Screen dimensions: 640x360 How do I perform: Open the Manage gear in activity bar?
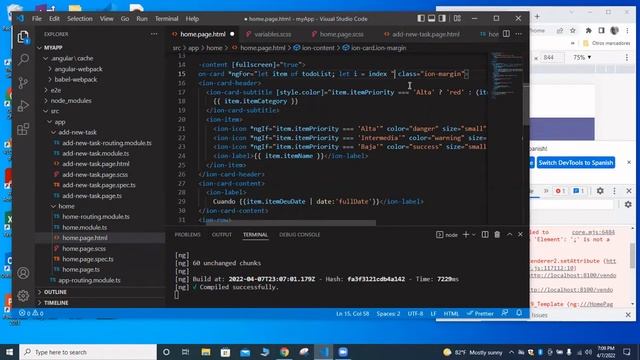tap(23, 295)
